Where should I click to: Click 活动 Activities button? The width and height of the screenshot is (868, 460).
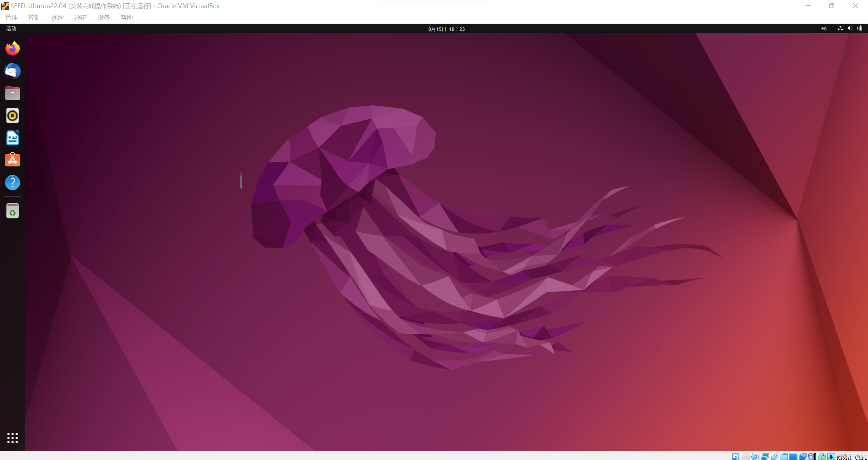(11, 29)
